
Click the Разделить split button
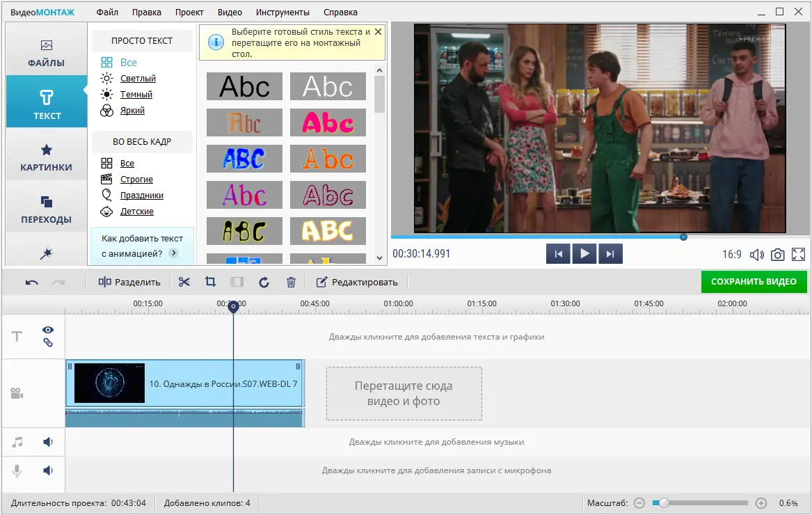129,283
